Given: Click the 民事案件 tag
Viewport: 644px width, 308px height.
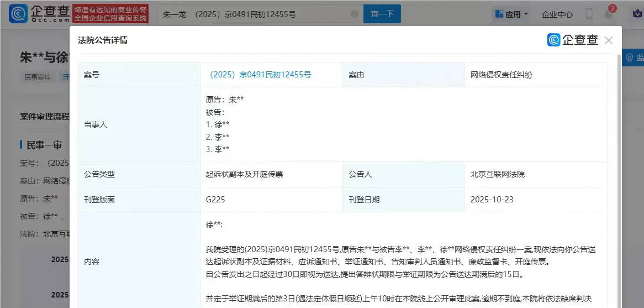Looking at the screenshot, I should coord(38,77).
